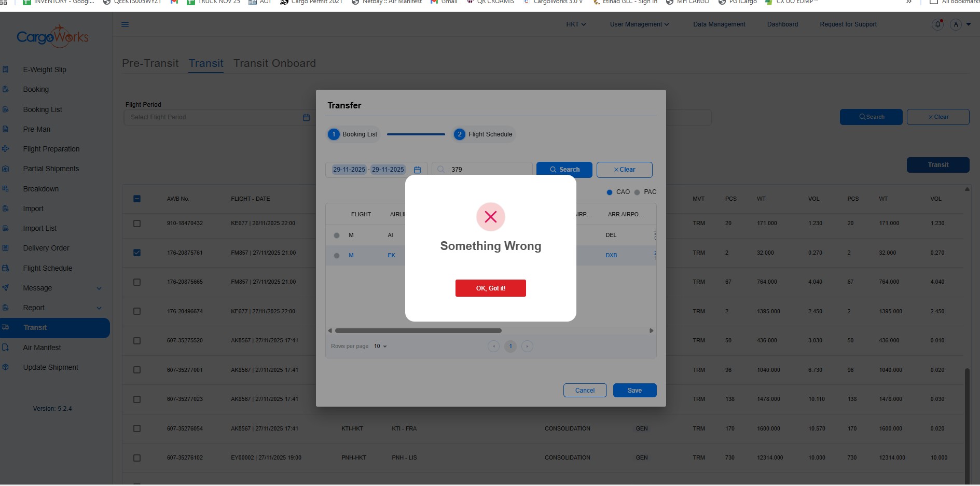Click the red error X icon
The image size is (980, 486).
490,217
